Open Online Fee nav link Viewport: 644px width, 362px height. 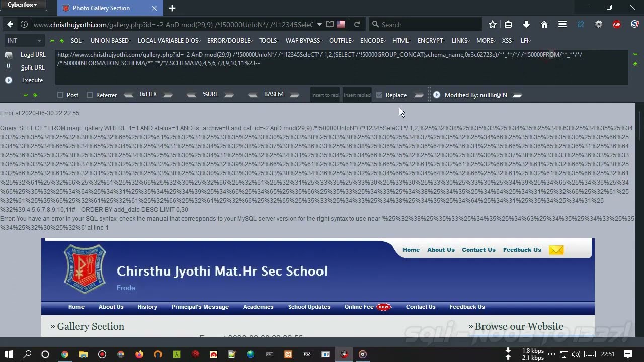[359, 307]
